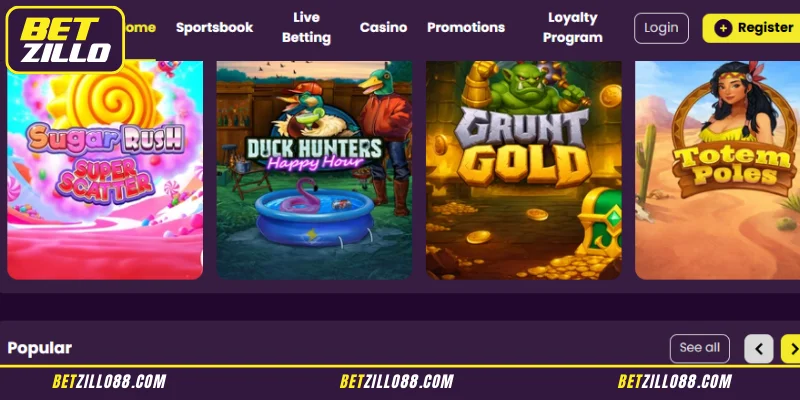Click the center BETZILLO88.COM banner text

(x=396, y=382)
